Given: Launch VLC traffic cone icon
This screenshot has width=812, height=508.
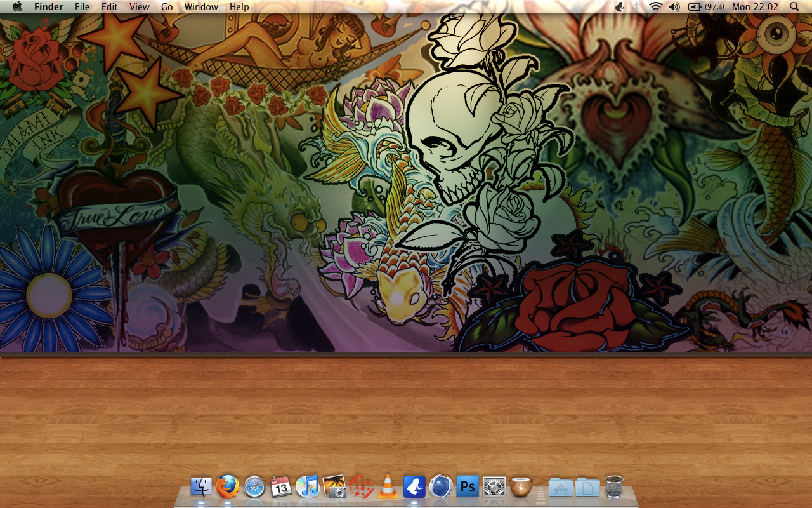Looking at the screenshot, I should [x=387, y=487].
